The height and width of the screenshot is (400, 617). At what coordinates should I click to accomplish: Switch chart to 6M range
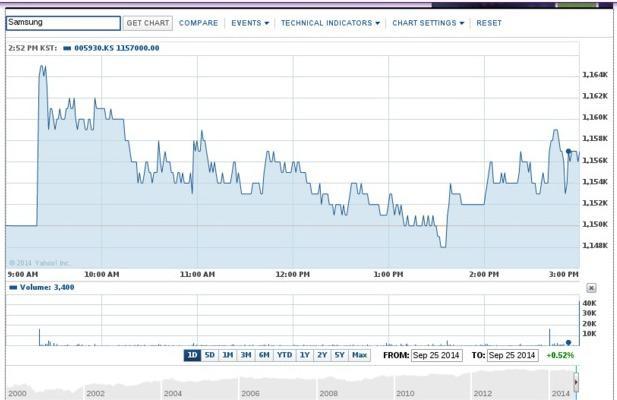(264, 355)
